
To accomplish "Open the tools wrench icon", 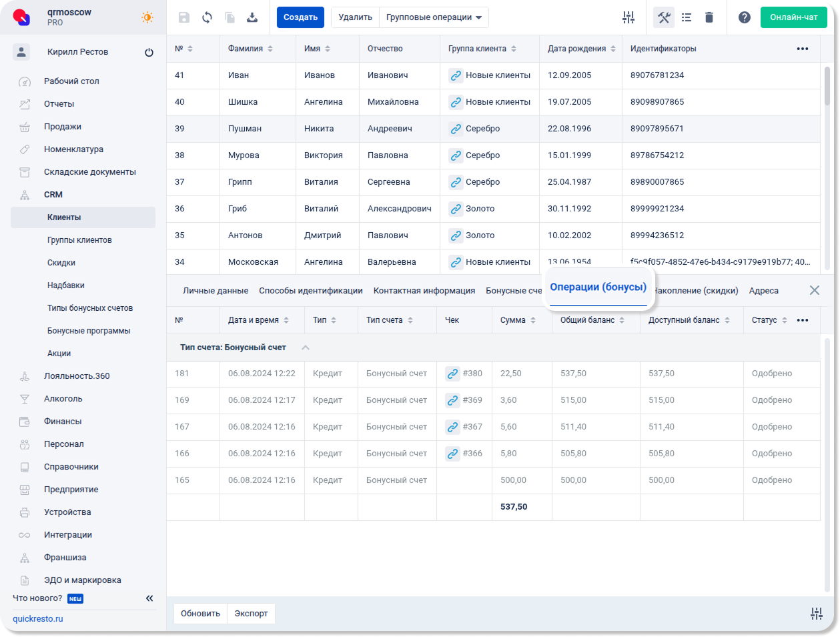I will pos(663,17).
